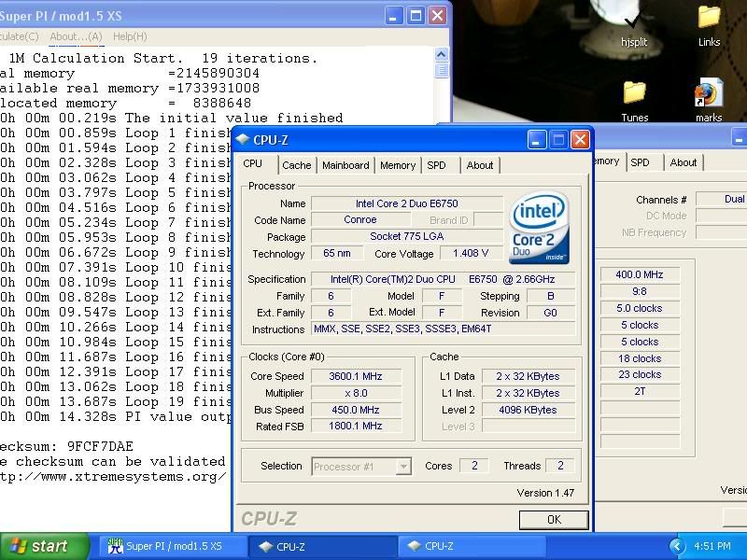The height and width of the screenshot is (560, 747).
Task: Click the Threads count value
Action: pos(560,466)
